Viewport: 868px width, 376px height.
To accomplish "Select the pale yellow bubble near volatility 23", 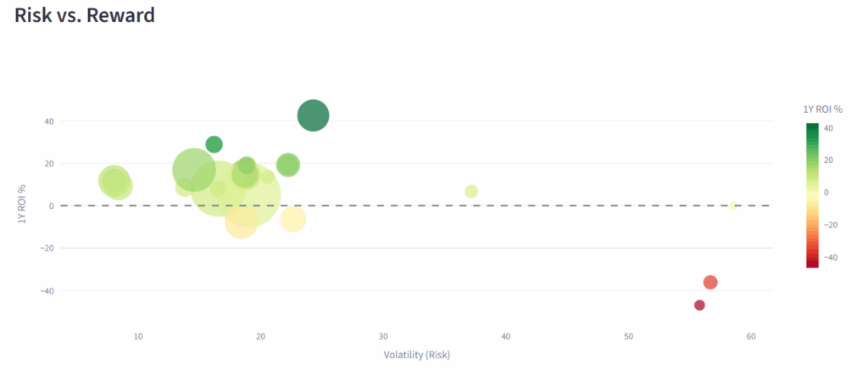I will click(293, 220).
